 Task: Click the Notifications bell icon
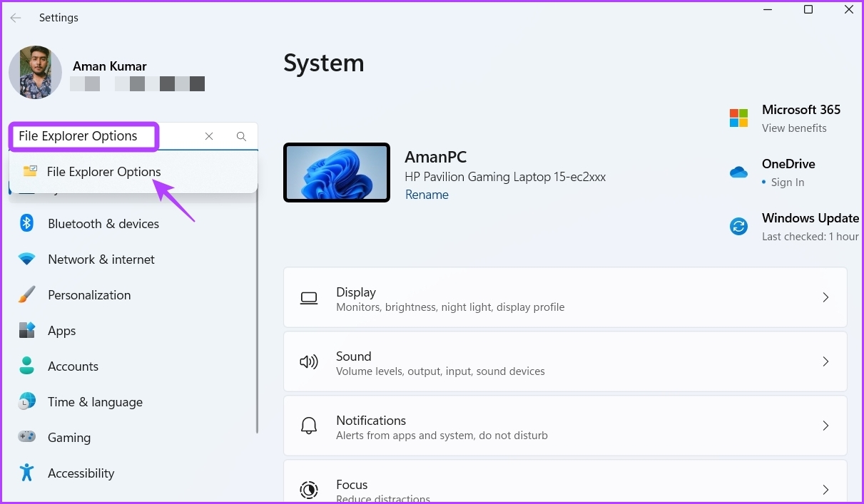click(x=309, y=426)
